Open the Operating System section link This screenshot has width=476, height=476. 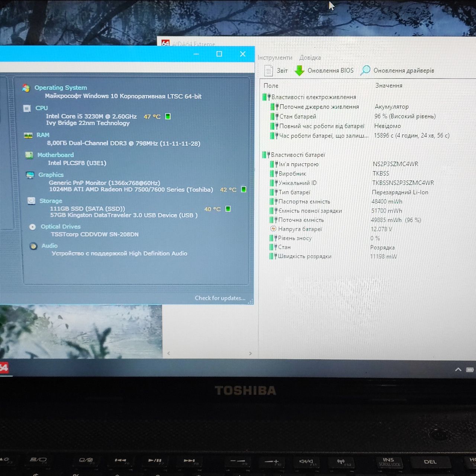(x=61, y=88)
